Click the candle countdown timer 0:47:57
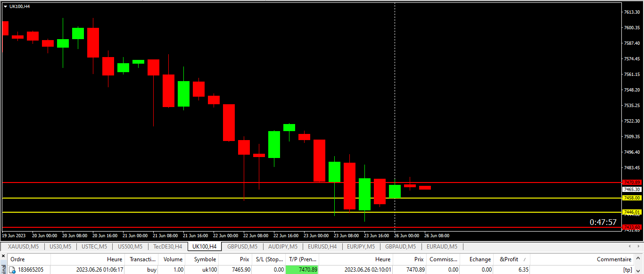The height and width of the screenshot is (274, 644). click(x=603, y=222)
